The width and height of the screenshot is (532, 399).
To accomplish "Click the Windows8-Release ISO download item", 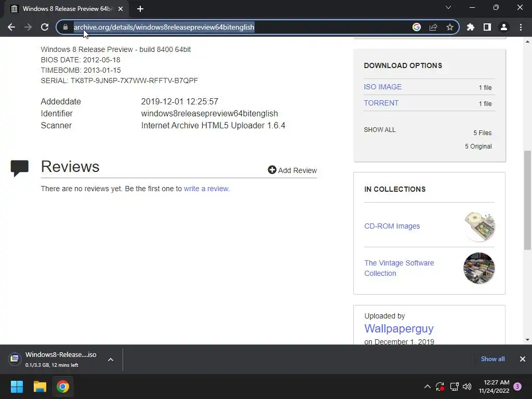I will pos(61,360).
